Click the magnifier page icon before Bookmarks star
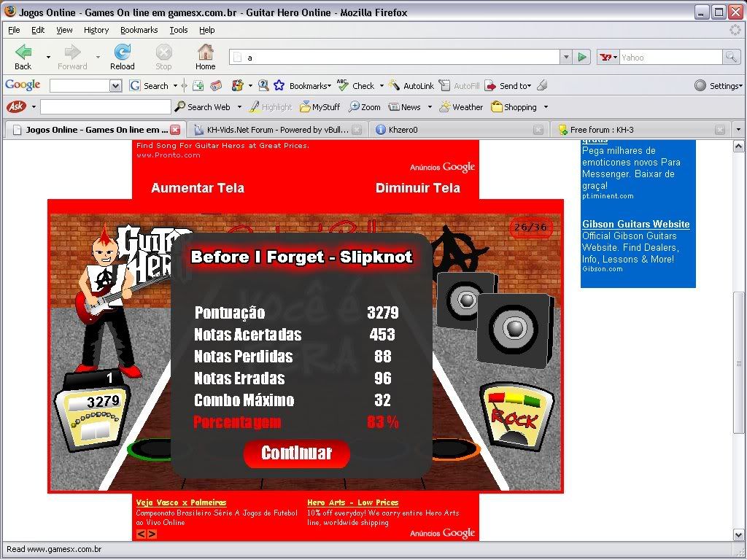 point(263,86)
